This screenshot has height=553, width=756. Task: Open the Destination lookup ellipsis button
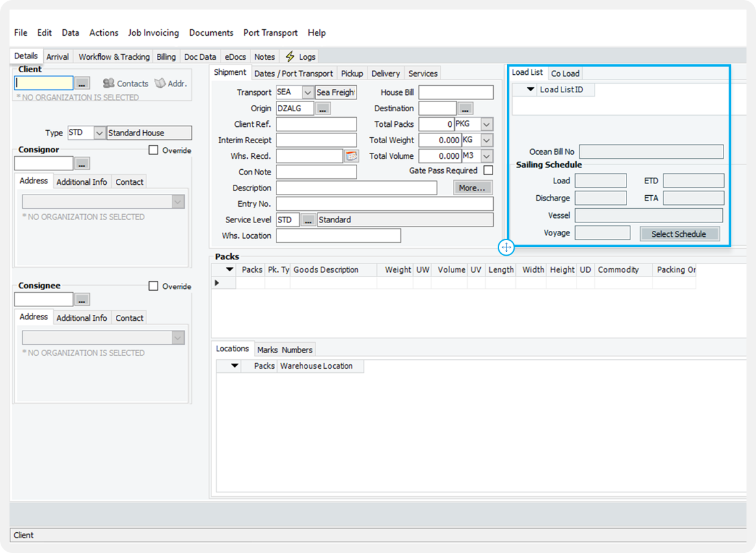coord(465,109)
